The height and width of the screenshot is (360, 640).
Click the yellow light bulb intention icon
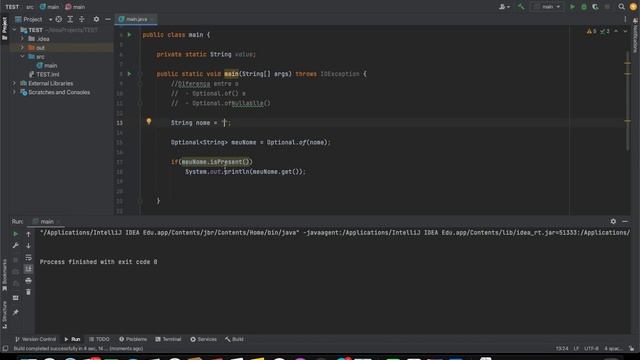point(149,121)
